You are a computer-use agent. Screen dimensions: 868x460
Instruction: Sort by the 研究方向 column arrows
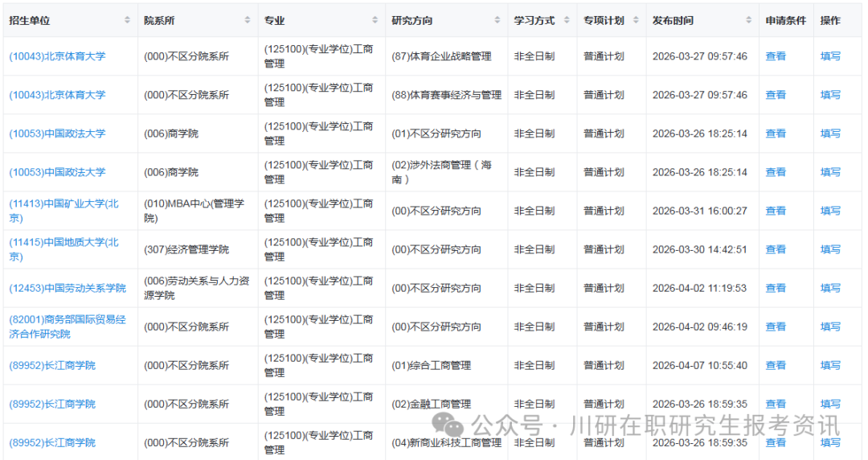(x=497, y=20)
